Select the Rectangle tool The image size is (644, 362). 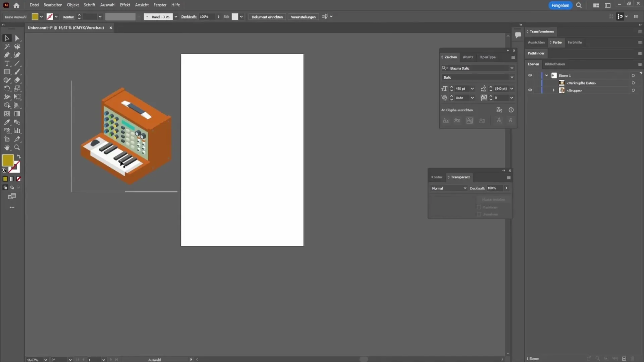point(7,72)
